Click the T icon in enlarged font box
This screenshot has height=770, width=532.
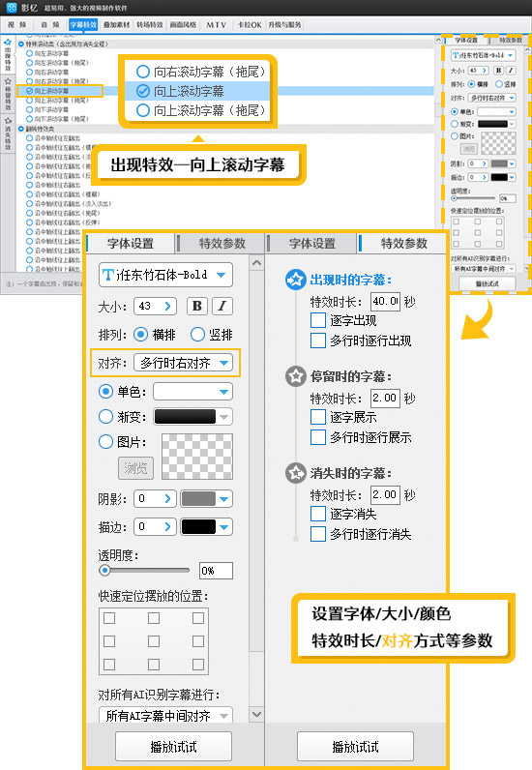108,275
